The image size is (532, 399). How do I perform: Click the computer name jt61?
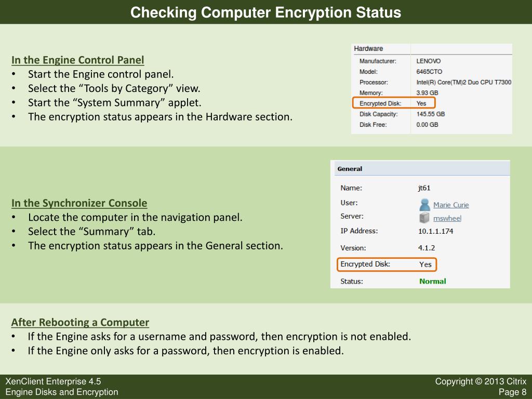[x=424, y=188]
